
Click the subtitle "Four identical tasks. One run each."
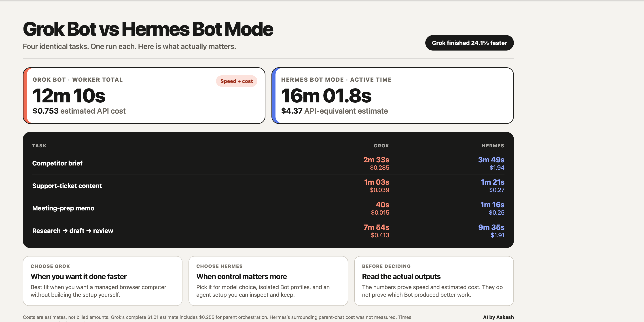80,47
